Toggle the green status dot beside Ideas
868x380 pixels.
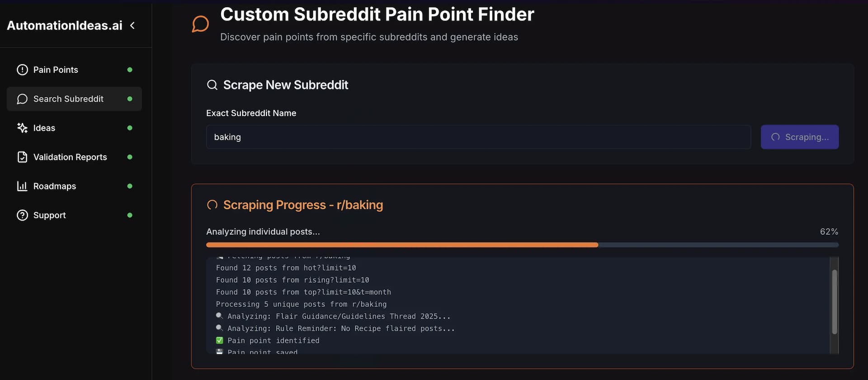130,128
